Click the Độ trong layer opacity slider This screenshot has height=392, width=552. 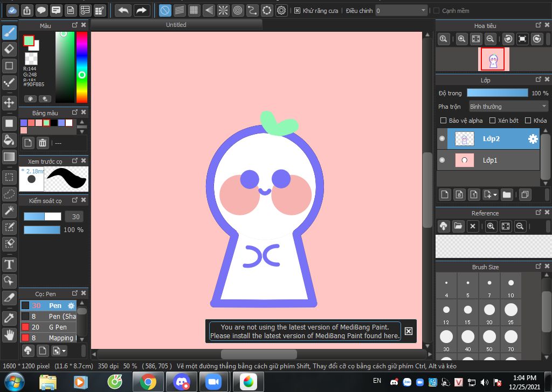pyautogui.click(x=498, y=93)
